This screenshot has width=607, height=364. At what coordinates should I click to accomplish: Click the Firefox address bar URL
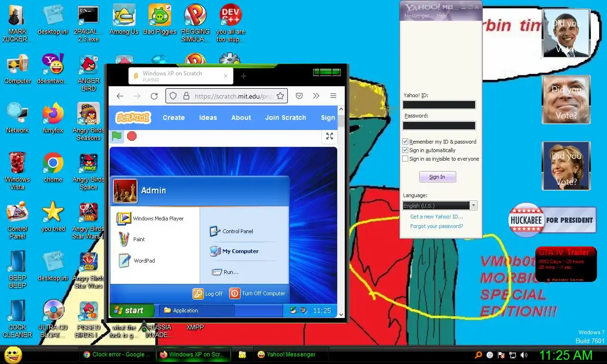[233, 96]
